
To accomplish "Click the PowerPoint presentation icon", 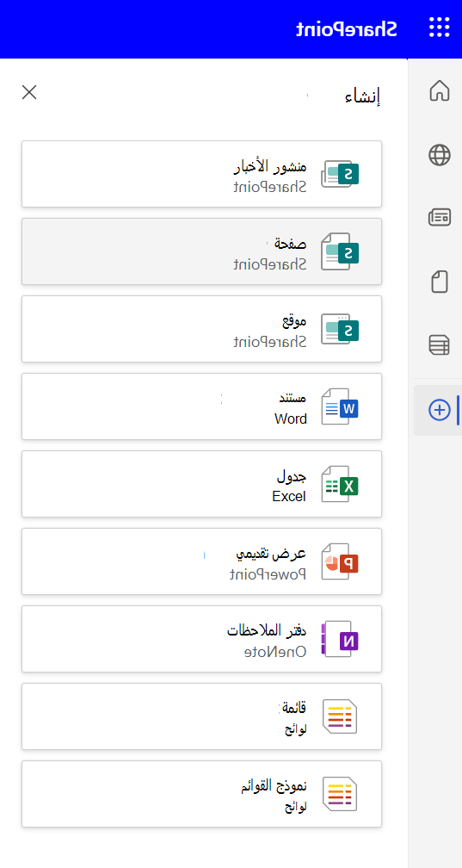I will coord(341,561).
